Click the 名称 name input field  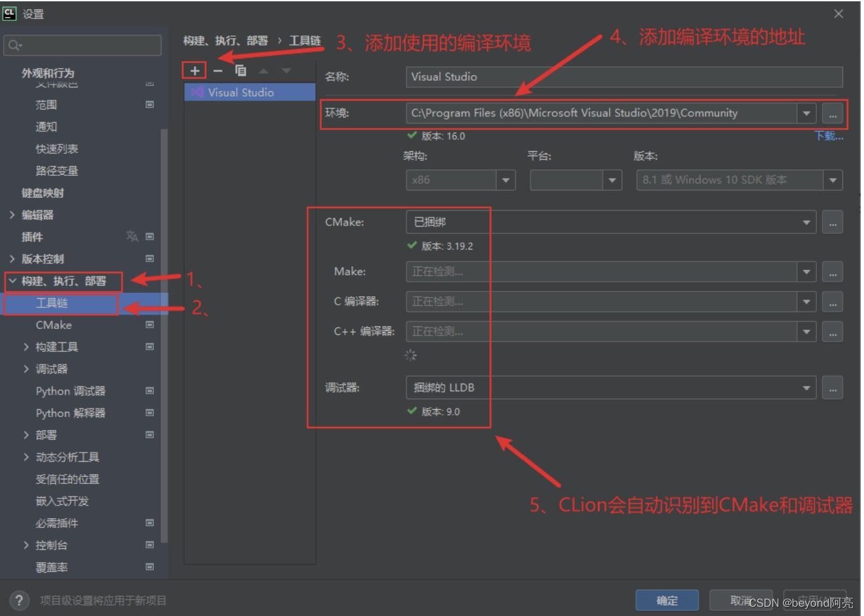coord(624,77)
